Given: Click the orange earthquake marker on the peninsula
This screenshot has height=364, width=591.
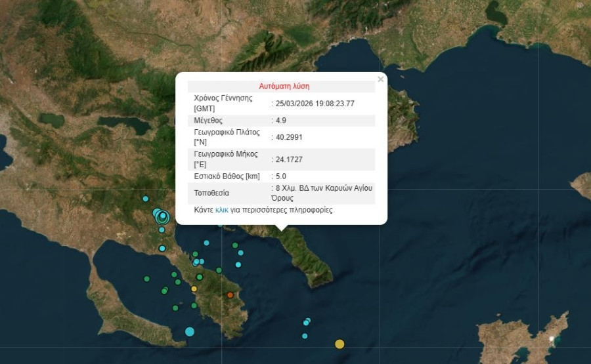Looking at the screenshot, I should 230,295.
